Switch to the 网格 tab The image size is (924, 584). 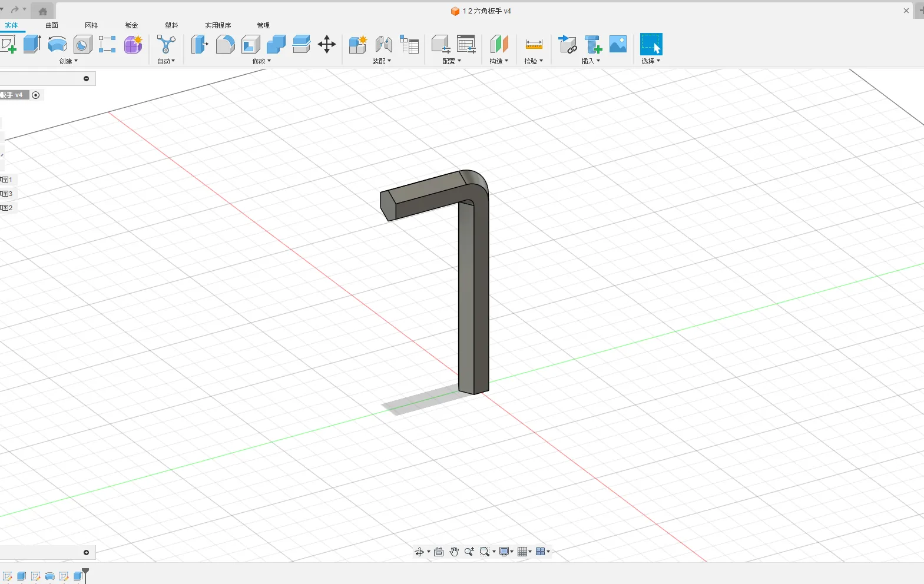coord(91,25)
